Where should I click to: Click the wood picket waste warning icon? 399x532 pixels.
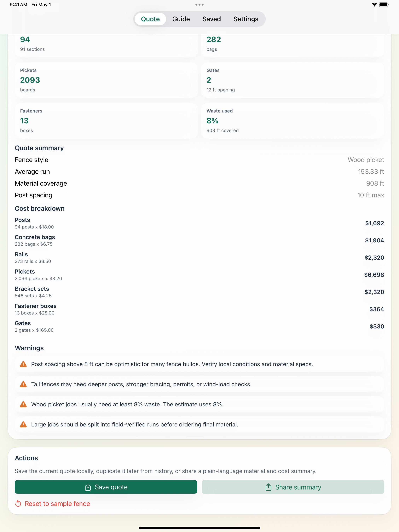23,404
